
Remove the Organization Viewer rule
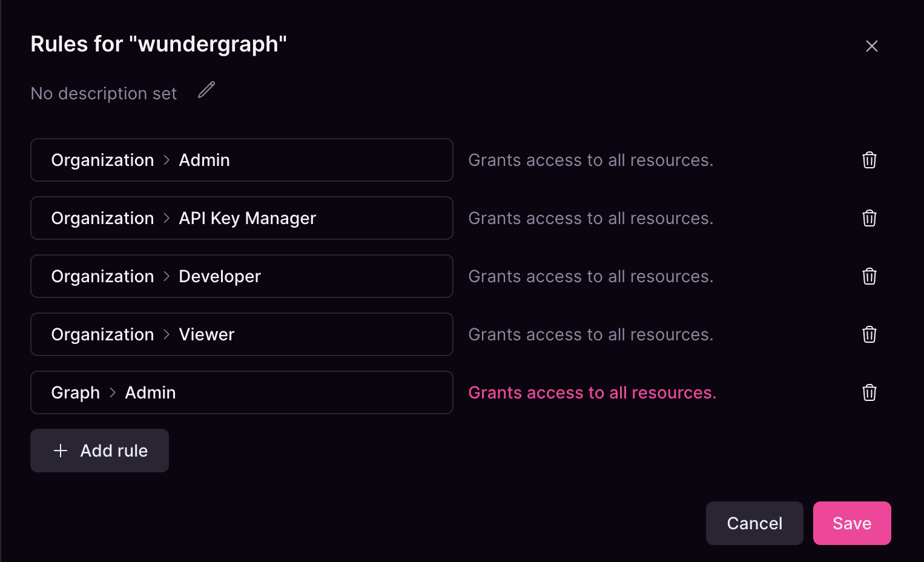[x=870, y=334]
